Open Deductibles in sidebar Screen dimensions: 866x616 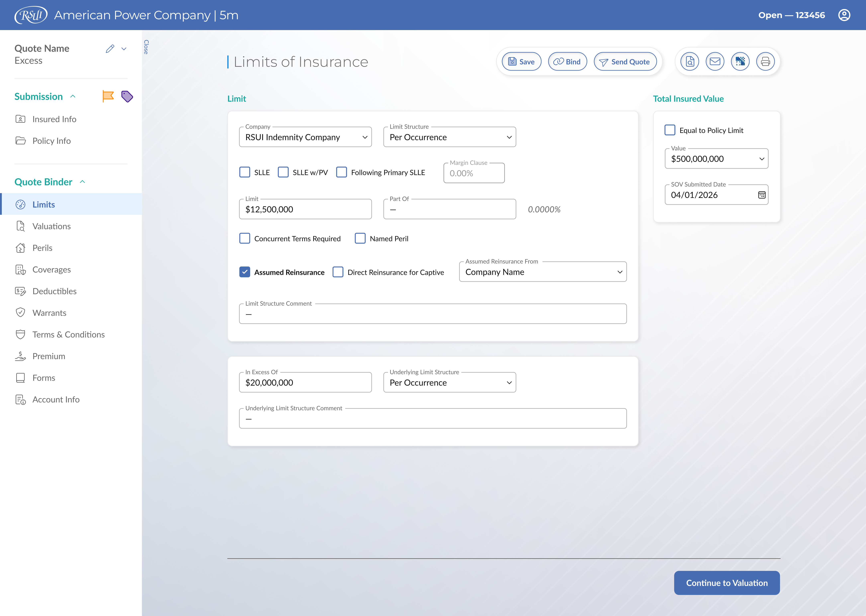[x=71, y=291]
